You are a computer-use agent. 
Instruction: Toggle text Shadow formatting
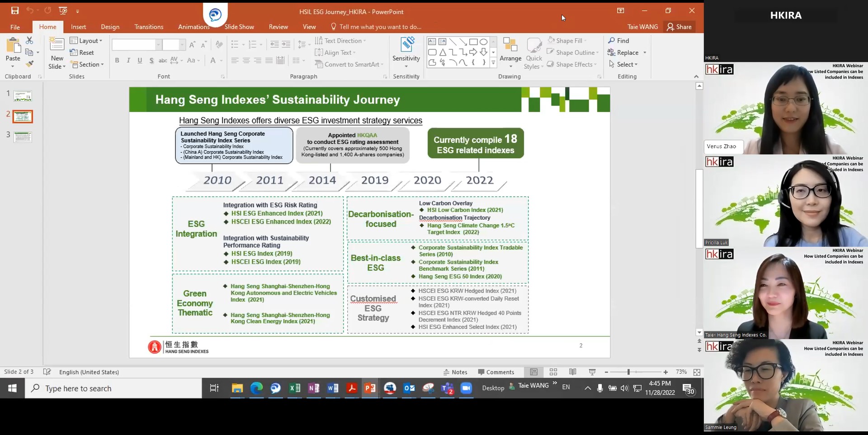(151, 61)
